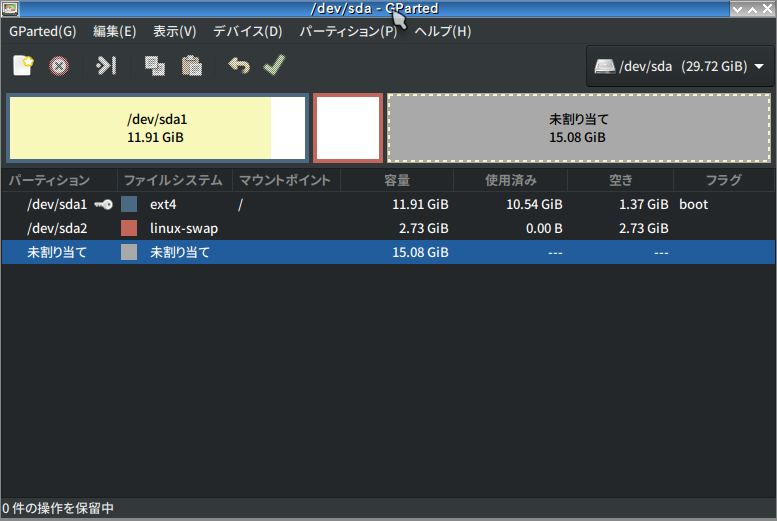Screen dimensions: 777x521
Task: Sort by ファイルシステム column header
Action: coord(174,180)
